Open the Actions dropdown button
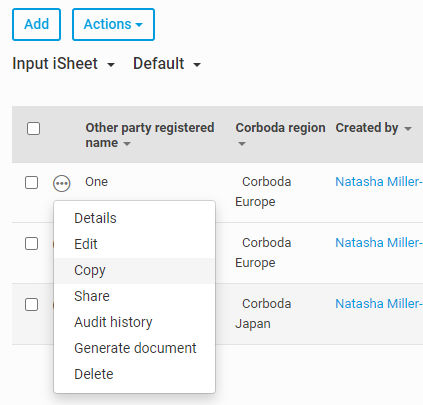The width and height of the screenshot is (423, 405). [113, 25]
